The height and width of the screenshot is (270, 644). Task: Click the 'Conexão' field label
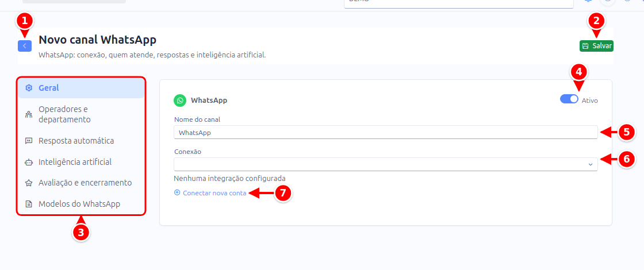187,152
